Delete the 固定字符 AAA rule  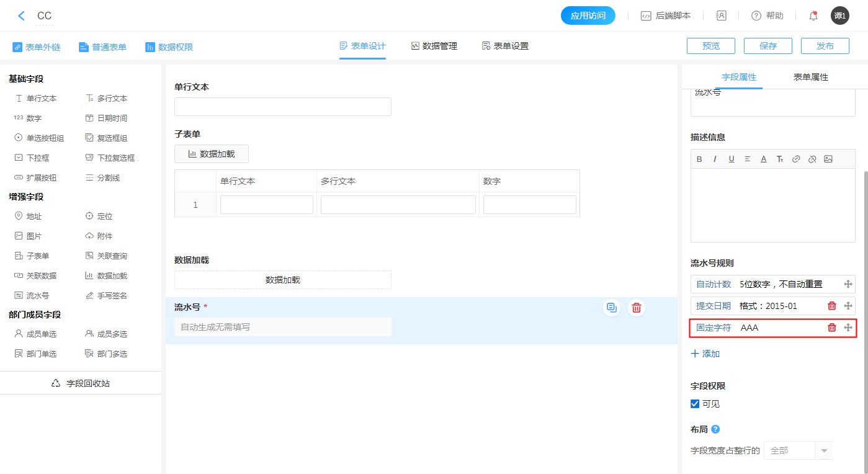[x=832, y=328]
